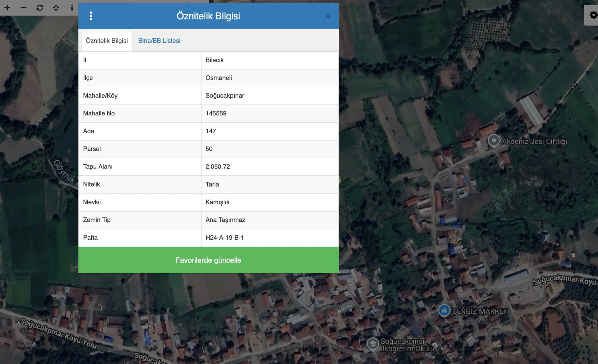Click the Soğucakpınar Köyü map label
The width and height of the screenshot is (598, 364).
point(565,280)
